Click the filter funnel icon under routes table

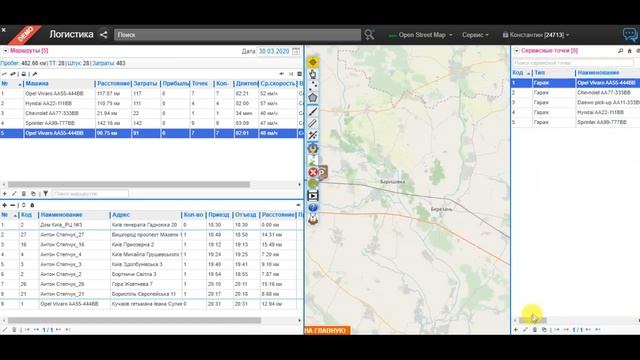pos(46,193)
